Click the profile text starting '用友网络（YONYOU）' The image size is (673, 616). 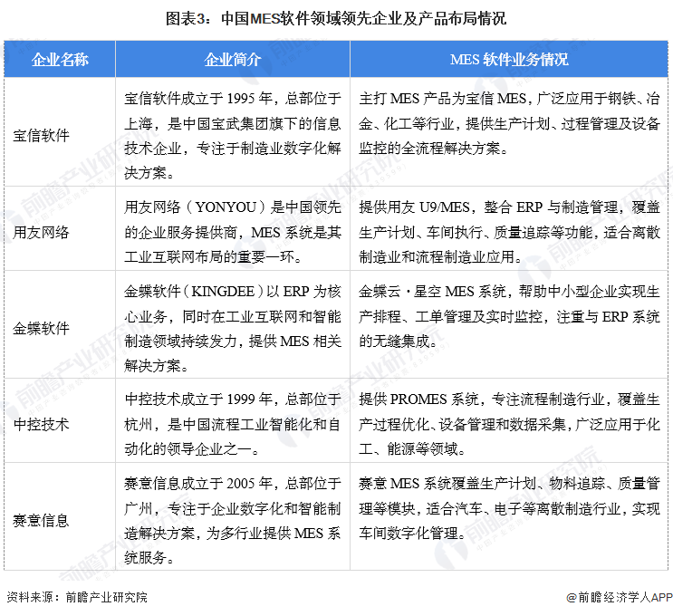point(233,232)
